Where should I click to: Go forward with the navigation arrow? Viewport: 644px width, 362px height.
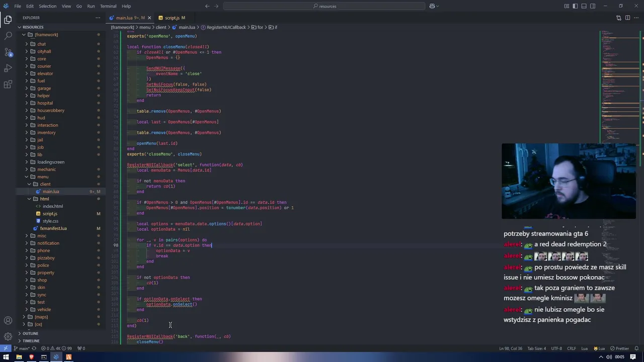tap(217, 6)
